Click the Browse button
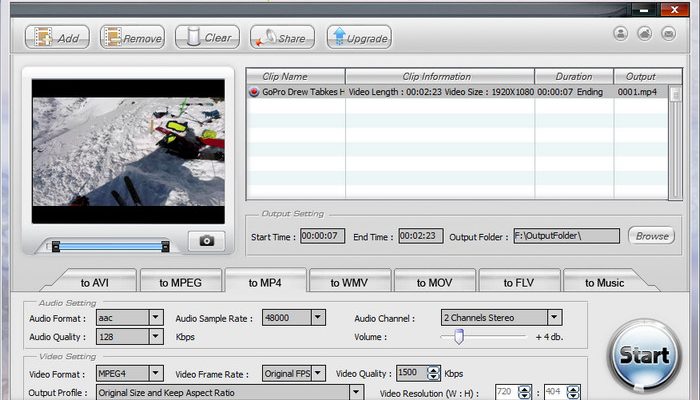Screen dimensions: 700x400 (652, 236)
